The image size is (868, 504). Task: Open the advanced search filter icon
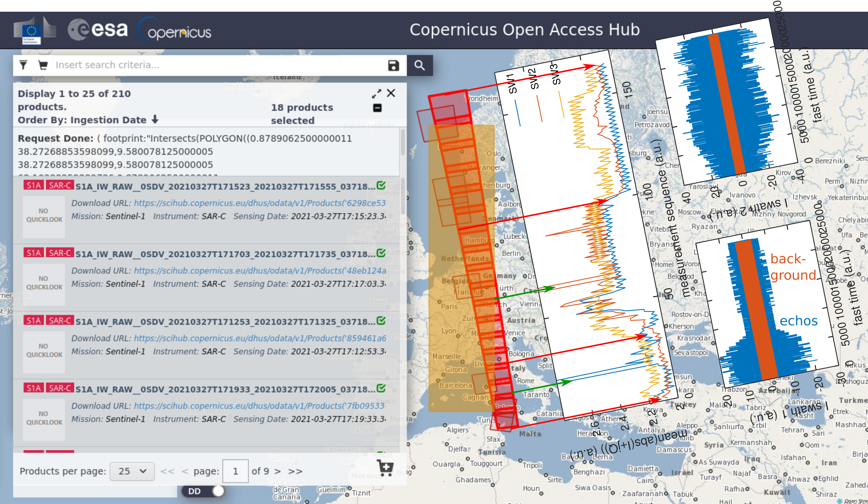23,65
